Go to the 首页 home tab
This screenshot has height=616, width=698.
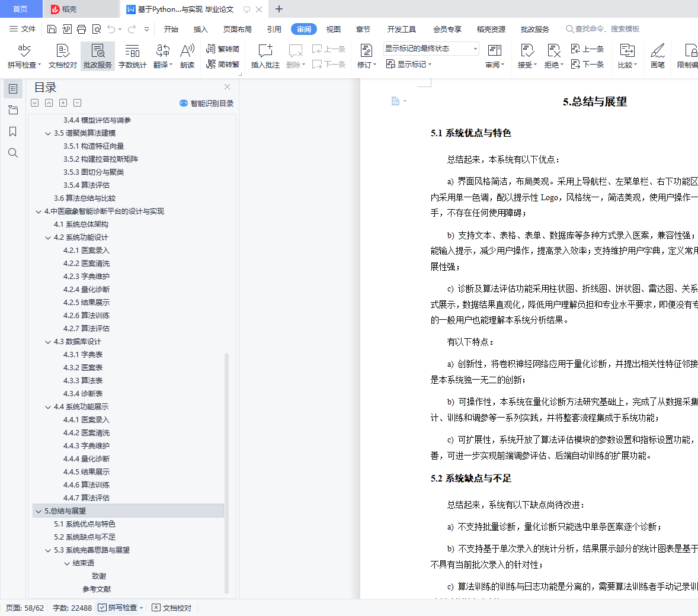(x=21, y=9)
